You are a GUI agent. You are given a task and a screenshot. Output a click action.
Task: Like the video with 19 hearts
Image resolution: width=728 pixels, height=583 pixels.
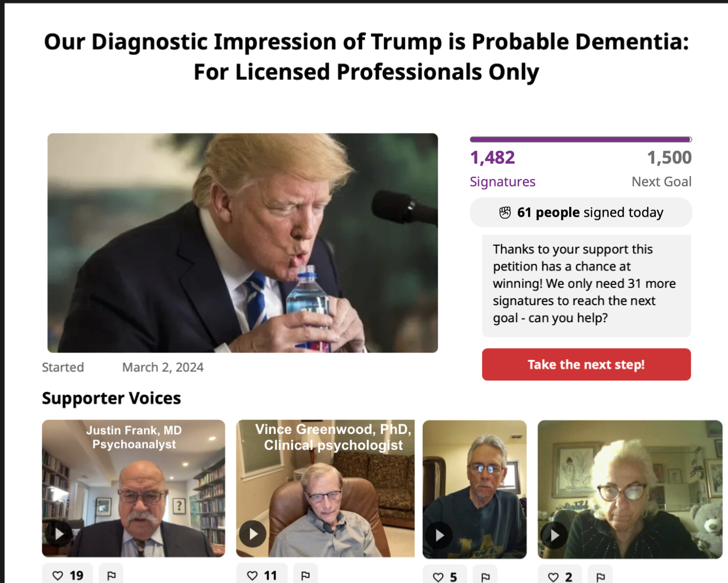tap(68, 575)
